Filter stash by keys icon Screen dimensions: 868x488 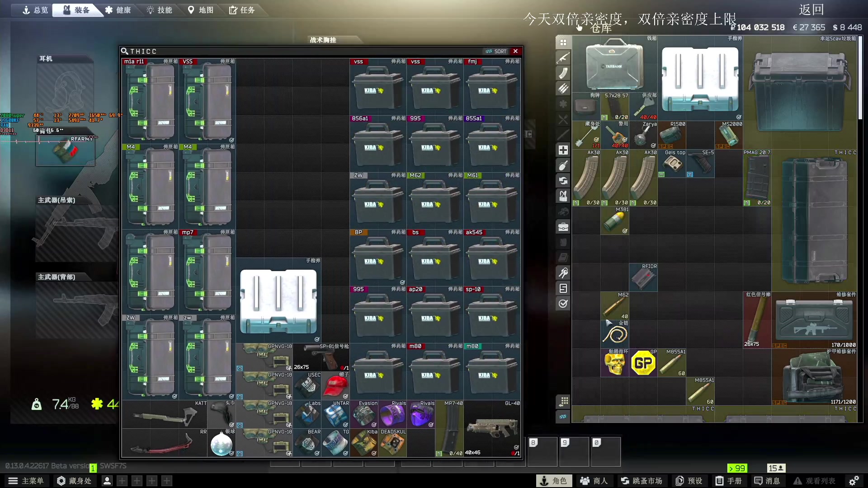563,273
